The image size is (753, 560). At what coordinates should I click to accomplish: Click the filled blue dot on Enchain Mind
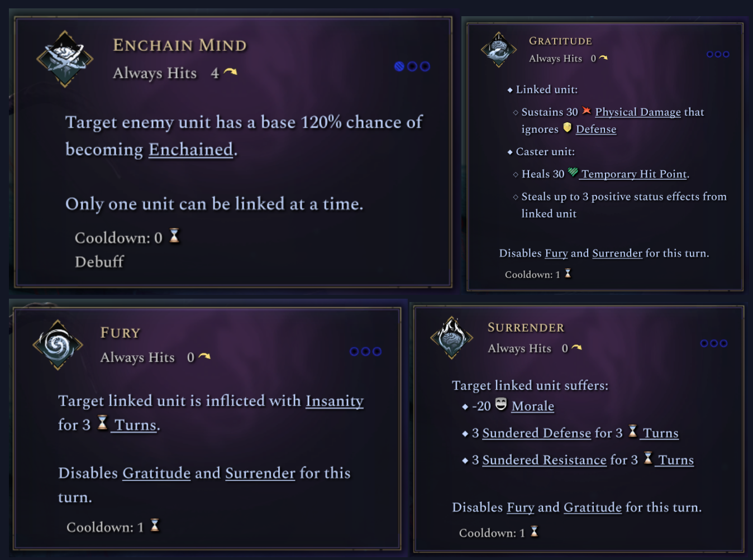click(x=399, y=66)
